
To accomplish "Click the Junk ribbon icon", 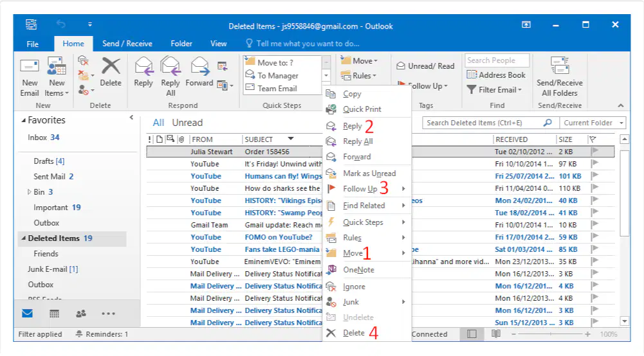I will 84,90.
